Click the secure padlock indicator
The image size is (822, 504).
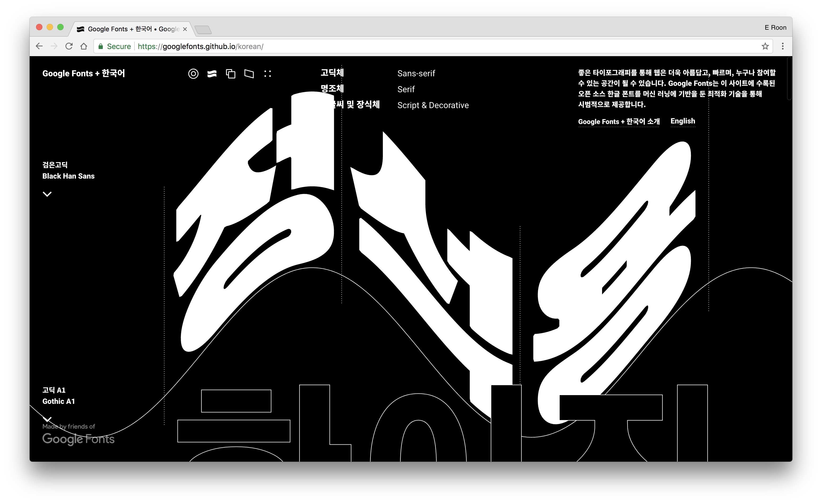pyautogui.click(x=101, y=46)
